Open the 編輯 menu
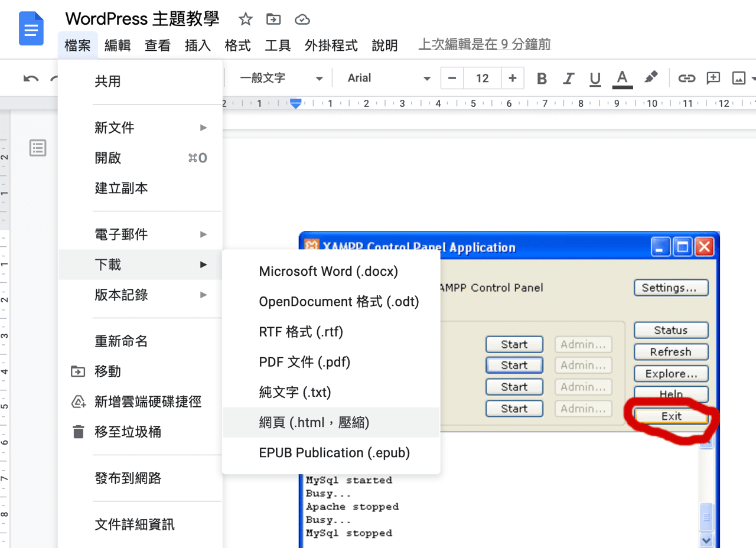The width and height of the screenshot is (756, 548). 118,45
